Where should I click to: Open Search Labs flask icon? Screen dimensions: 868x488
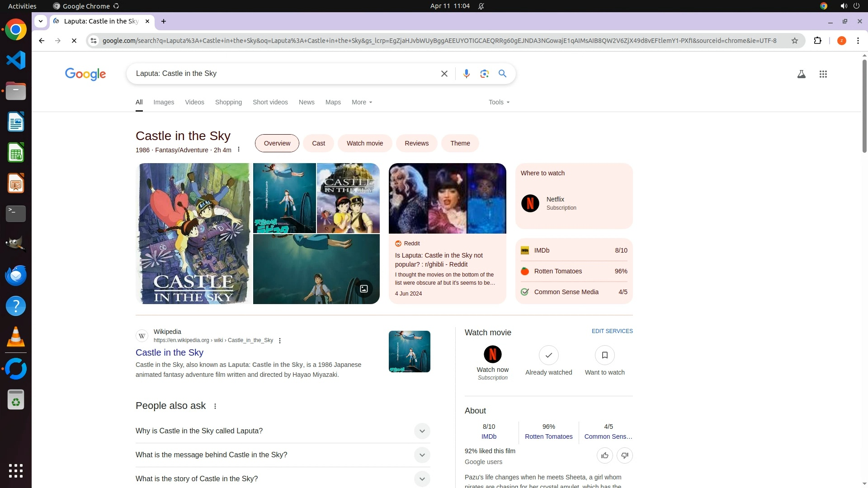[801, 74]
